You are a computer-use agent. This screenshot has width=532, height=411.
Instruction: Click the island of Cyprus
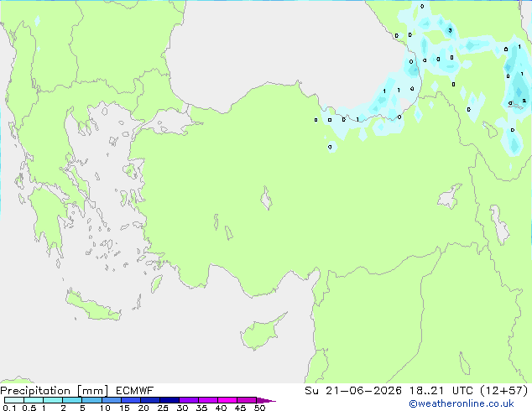[x=259, y=333]
